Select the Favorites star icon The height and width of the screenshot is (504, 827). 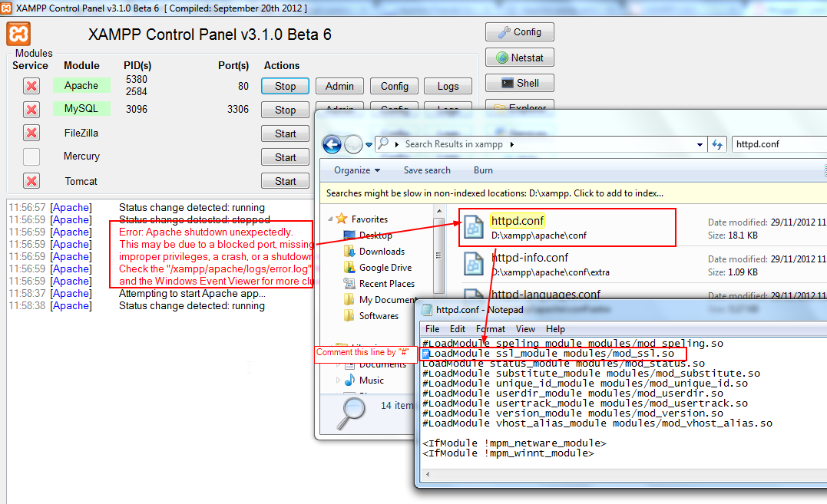tap(342, 219)
